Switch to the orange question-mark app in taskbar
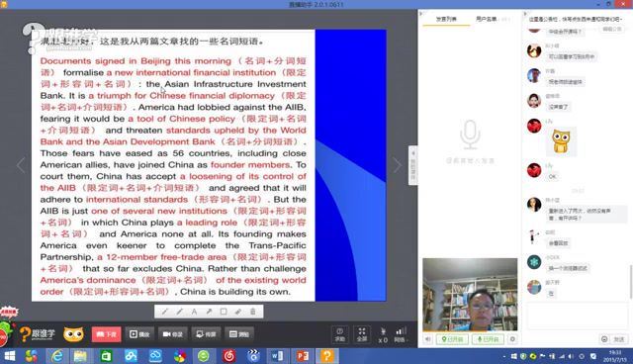 click(327, 355)
